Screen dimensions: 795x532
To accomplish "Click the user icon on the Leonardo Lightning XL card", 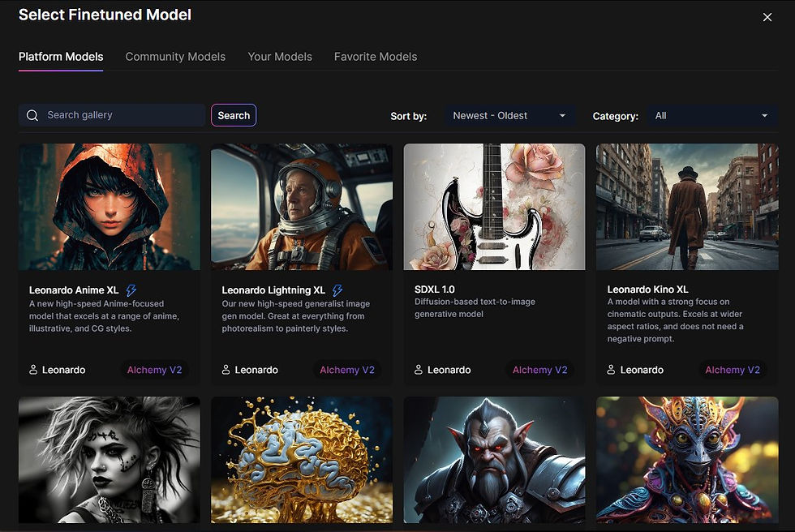I will pyautogui.click(x=226, y=370).
